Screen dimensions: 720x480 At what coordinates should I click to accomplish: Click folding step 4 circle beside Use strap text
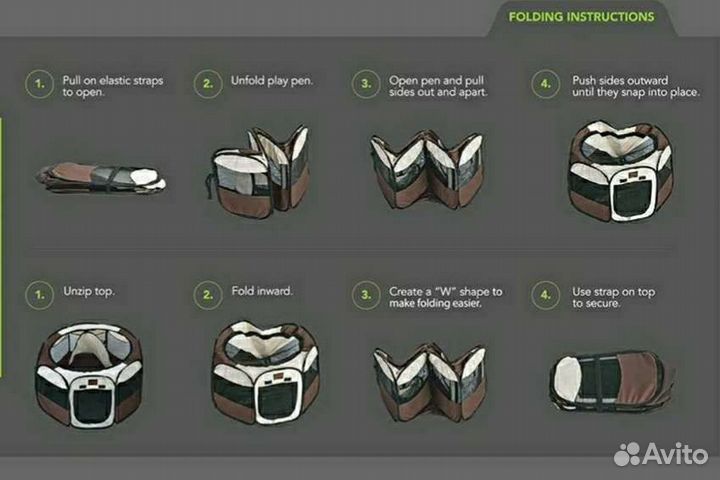[x=546, y=295]
